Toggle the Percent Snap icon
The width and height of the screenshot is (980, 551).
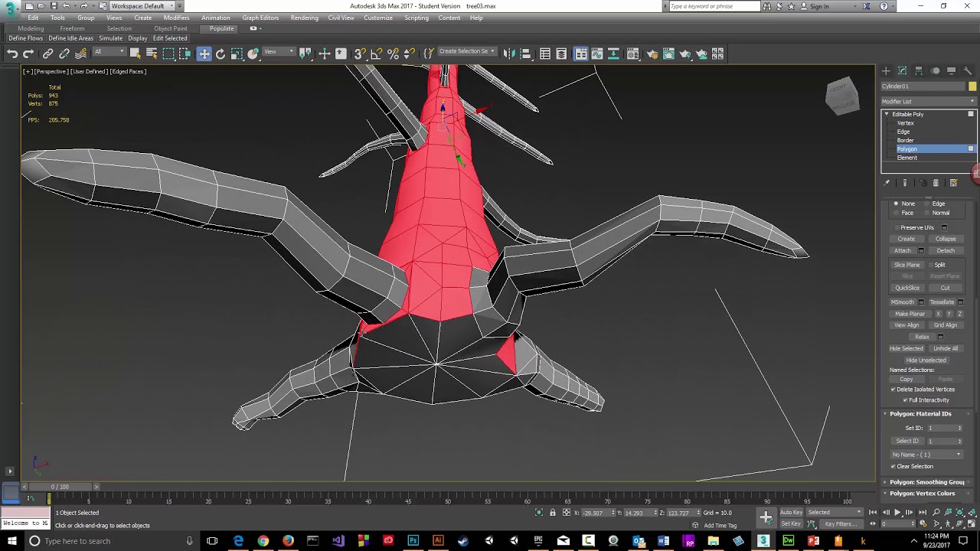coord(393,54)
